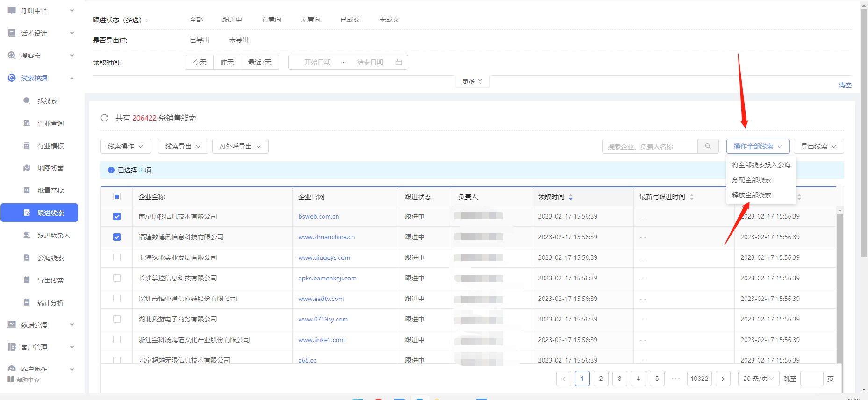Open www.zhuanchina.cn website link
The width and height of the screenshot is (868, 400).
click(327, 237)
